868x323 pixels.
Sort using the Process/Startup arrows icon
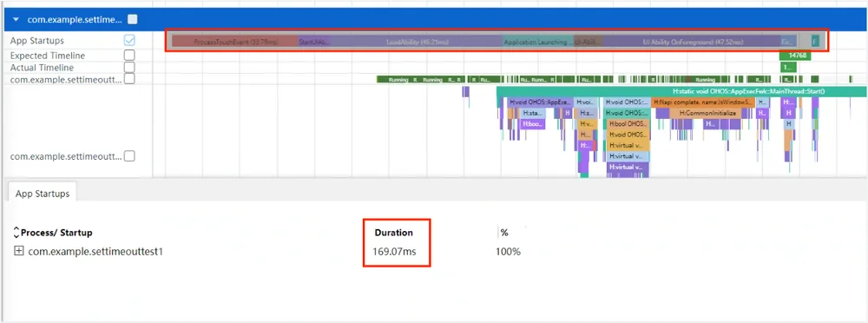point(16,232)
